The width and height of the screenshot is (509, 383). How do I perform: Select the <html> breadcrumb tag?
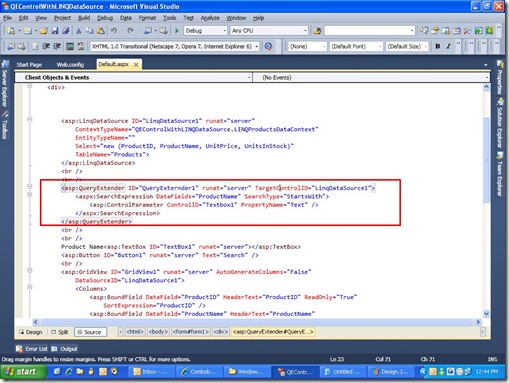[135, 332]
